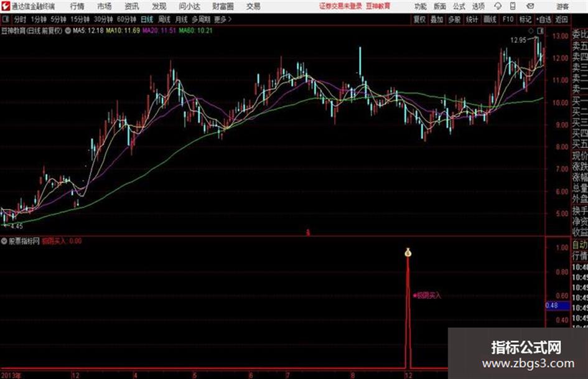This screenshot has height=379, width=588.
Task: Click the 通达信 red app logo icon
Action: pos(5,6)
